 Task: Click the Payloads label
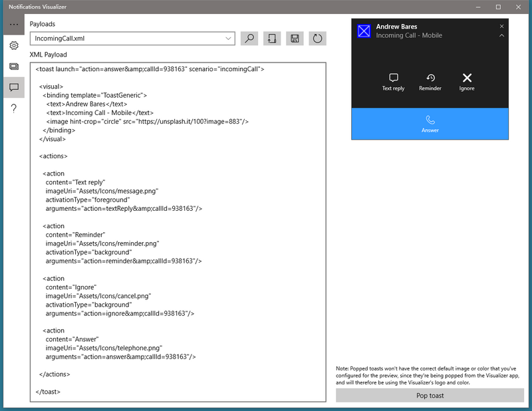[x=43, y=24]
